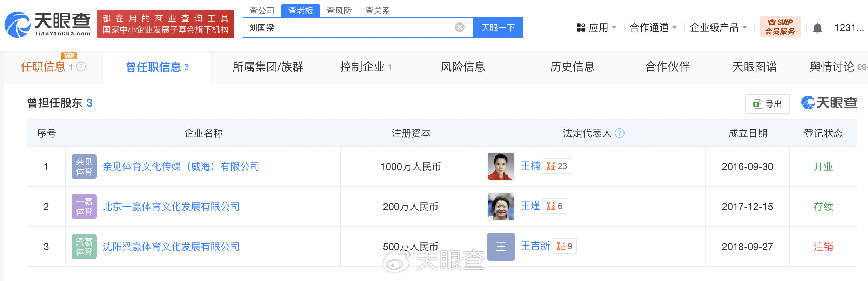Open notification bell

817,28
